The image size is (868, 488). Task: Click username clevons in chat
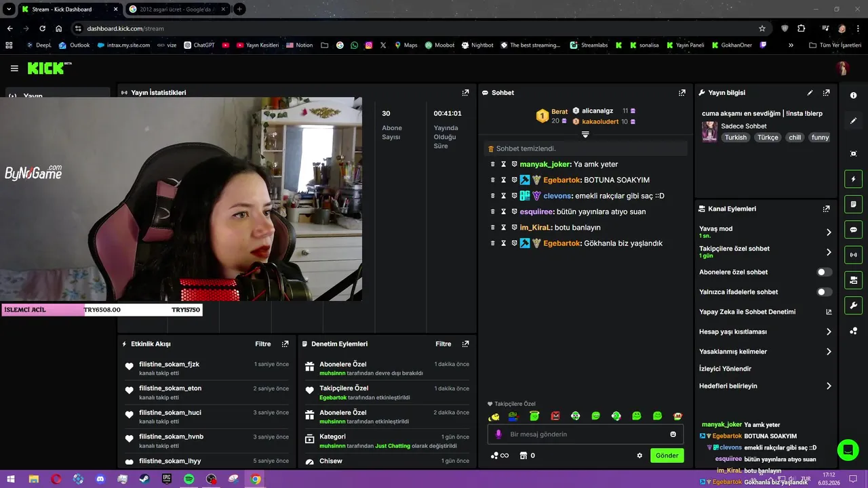[557, 196]
